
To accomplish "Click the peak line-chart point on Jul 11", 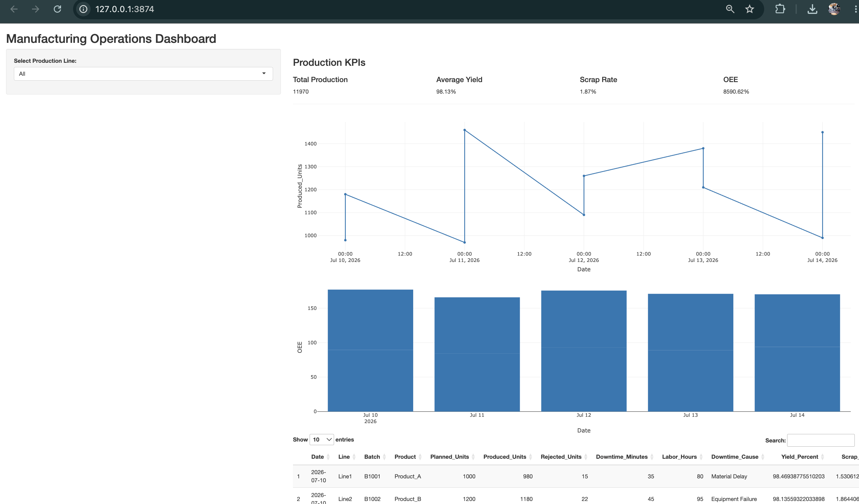I will [x=465, y=130].
